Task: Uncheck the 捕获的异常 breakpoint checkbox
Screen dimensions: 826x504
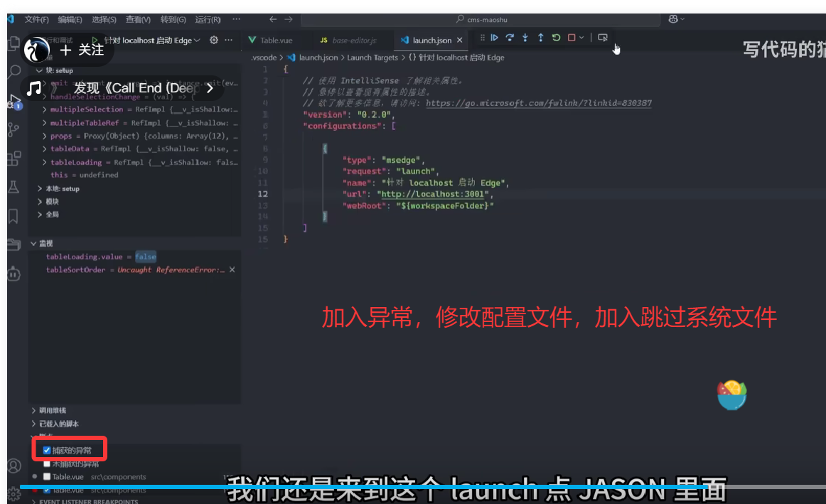Action: pyautogui.click(x=47, y=450)
